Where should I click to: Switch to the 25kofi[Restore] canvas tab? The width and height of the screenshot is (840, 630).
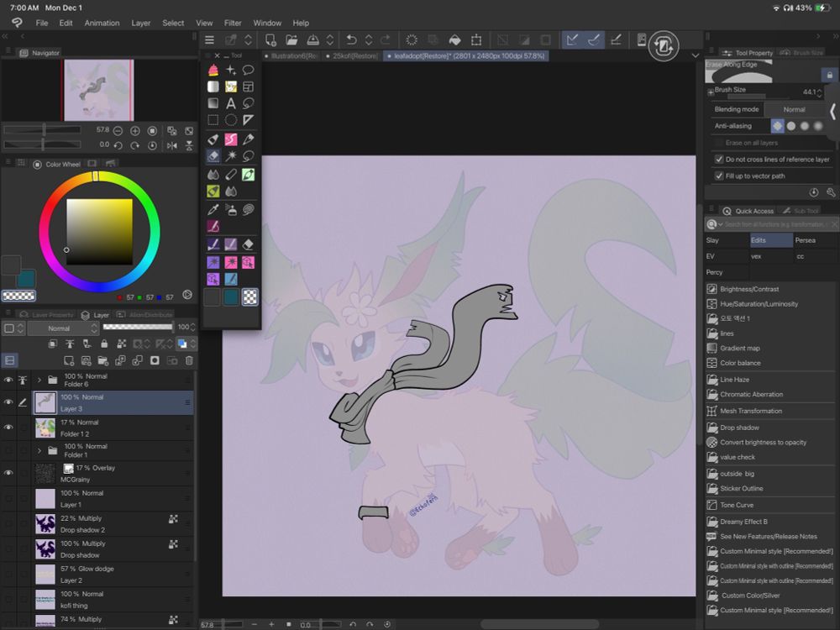pyautogui.click(x=352, y=55)
